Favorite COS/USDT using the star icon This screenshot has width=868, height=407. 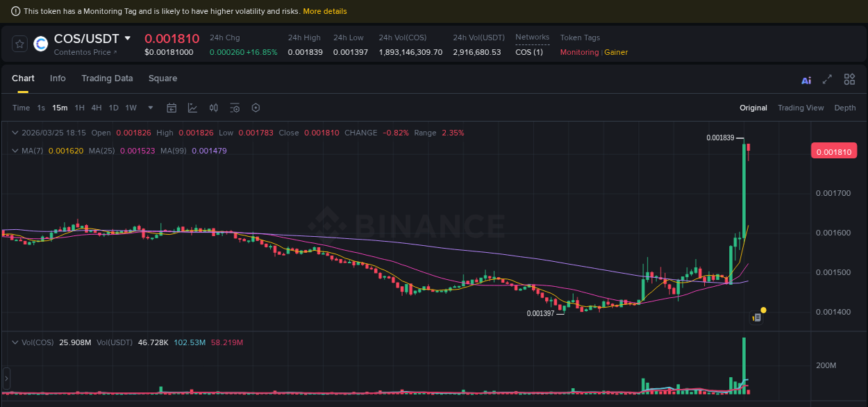tap(19, 43)
